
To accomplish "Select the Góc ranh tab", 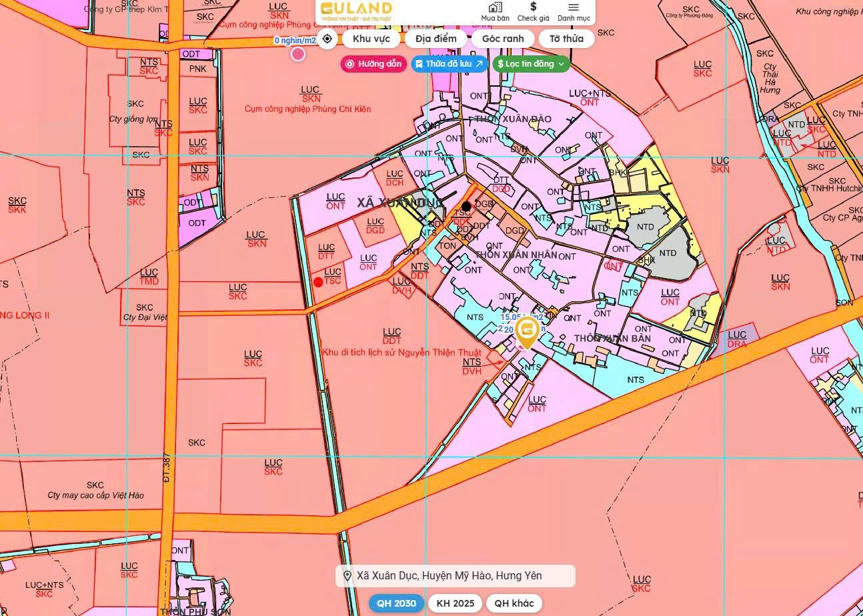I will point(503,39).
